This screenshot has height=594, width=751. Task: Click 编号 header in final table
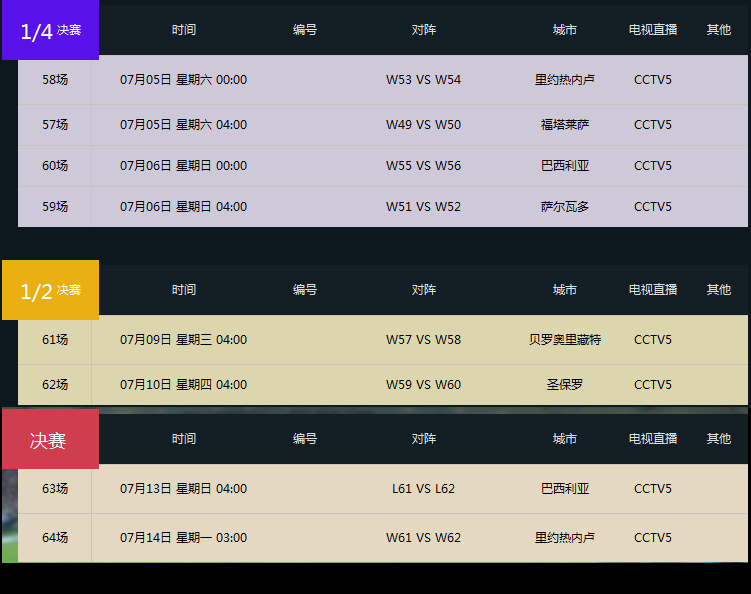coord(305,439)
